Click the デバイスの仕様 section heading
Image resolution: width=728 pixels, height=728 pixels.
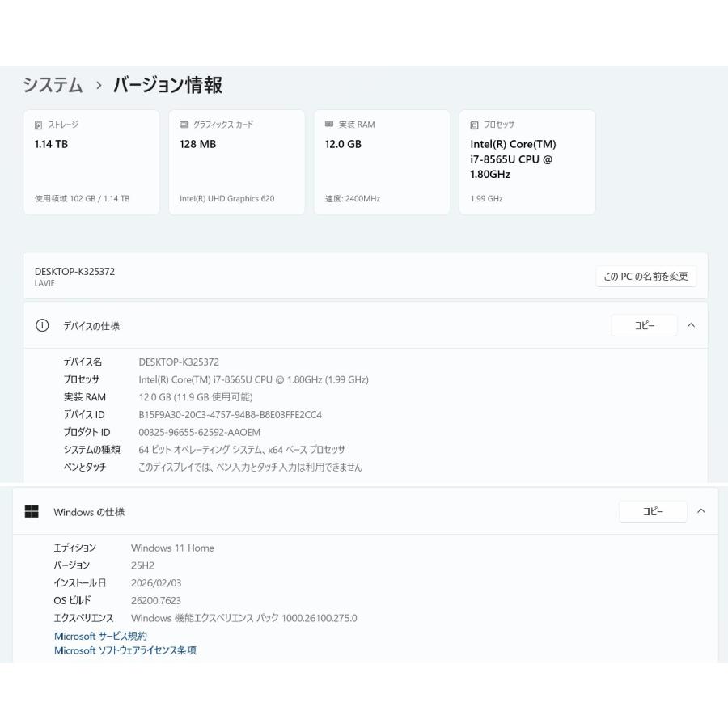click(x=91, y=326)
